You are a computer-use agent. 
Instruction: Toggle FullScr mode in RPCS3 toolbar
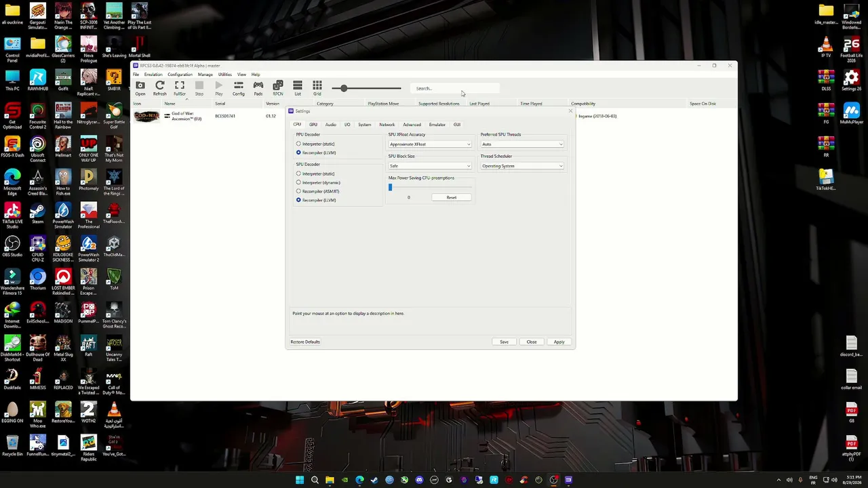click(x=179, y=87)
